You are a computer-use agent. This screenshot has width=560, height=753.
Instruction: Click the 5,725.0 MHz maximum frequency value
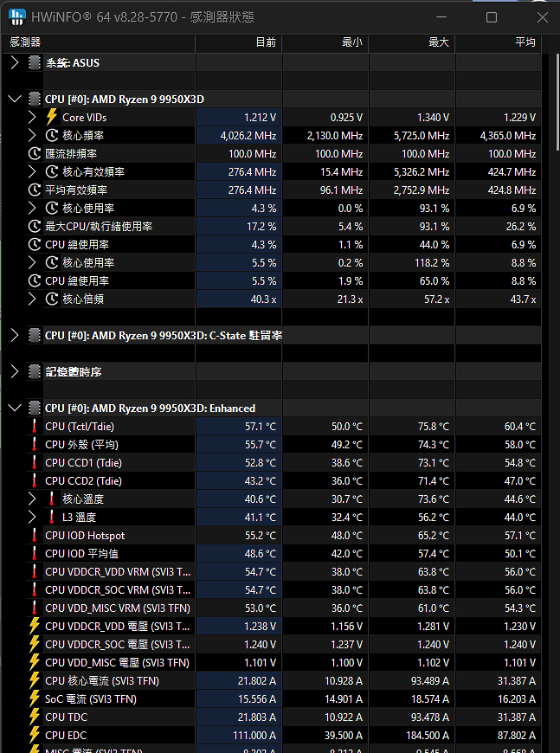point(422,135)
